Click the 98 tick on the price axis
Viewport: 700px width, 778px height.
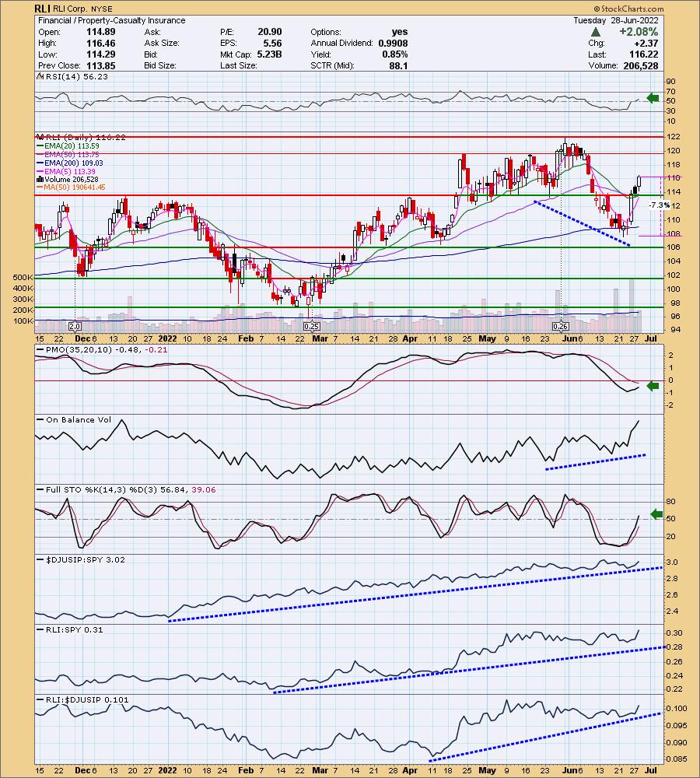(x=675, y=303)
